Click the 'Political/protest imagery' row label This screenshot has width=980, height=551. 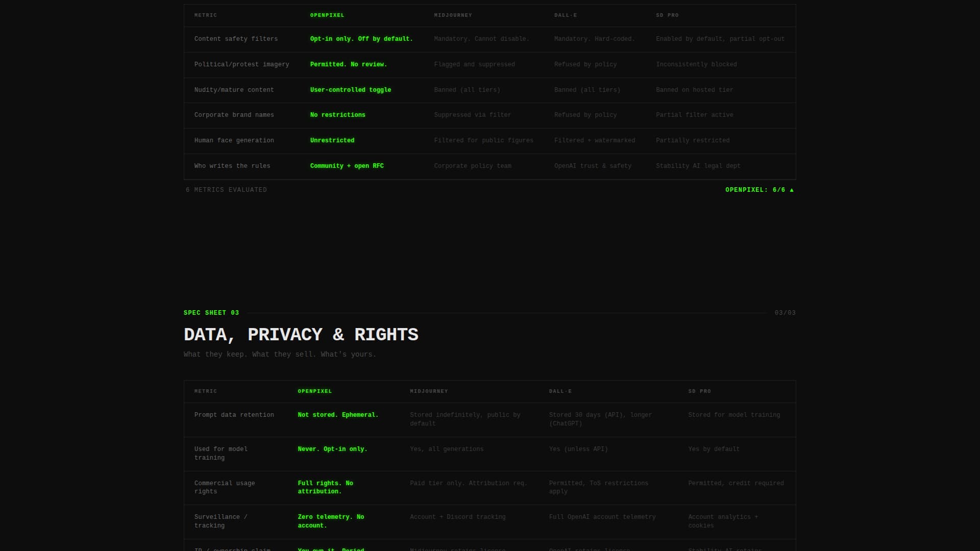[x=241, y=65]
